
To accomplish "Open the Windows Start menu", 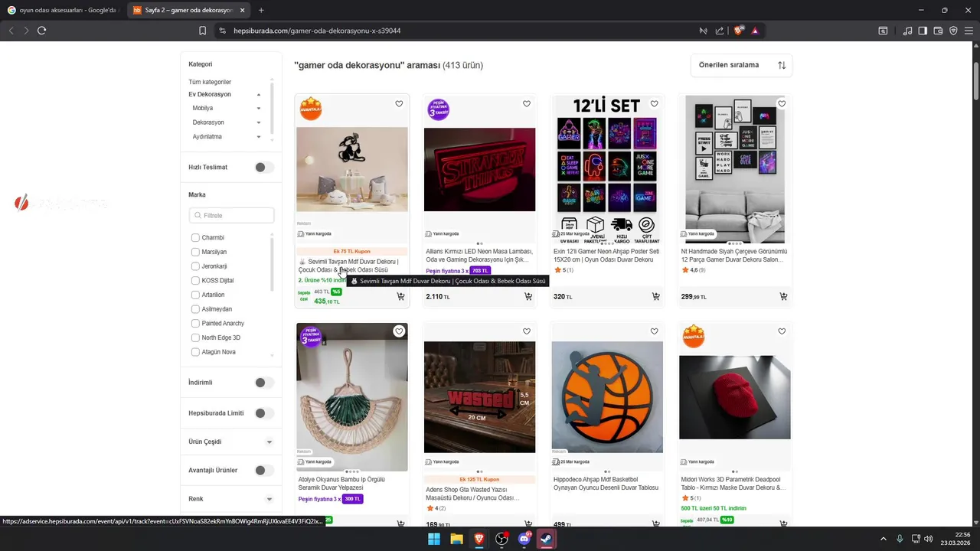I will coord(434,539).
